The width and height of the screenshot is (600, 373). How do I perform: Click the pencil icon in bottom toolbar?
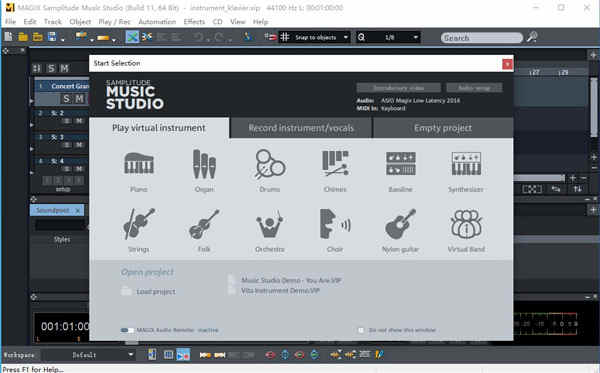click(379, 355)
